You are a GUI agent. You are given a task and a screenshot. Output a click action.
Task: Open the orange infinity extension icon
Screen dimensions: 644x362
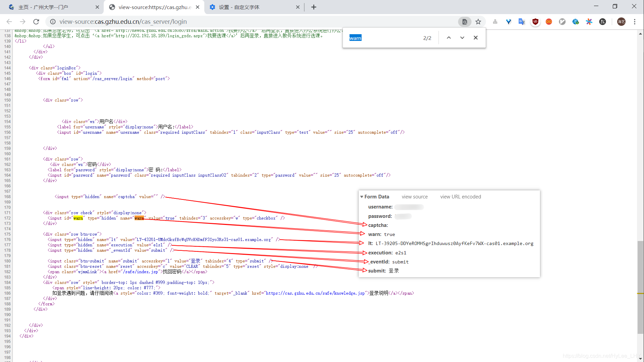click(x=549, y=22)
